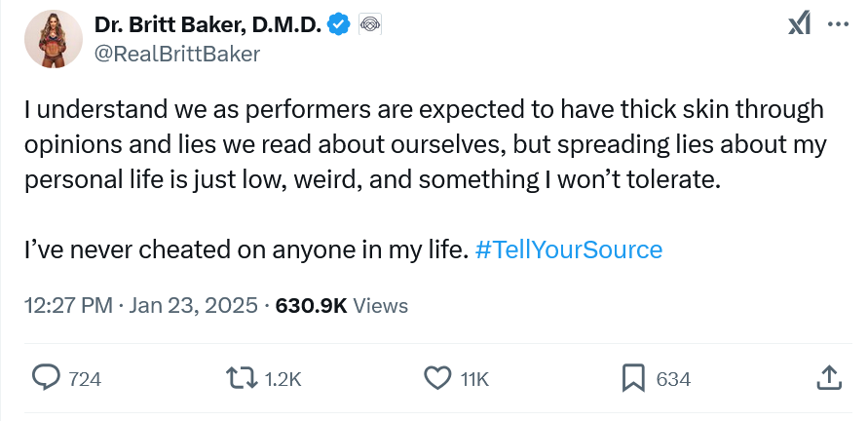Open Britt Baker's profile avatar

point(54,39)
